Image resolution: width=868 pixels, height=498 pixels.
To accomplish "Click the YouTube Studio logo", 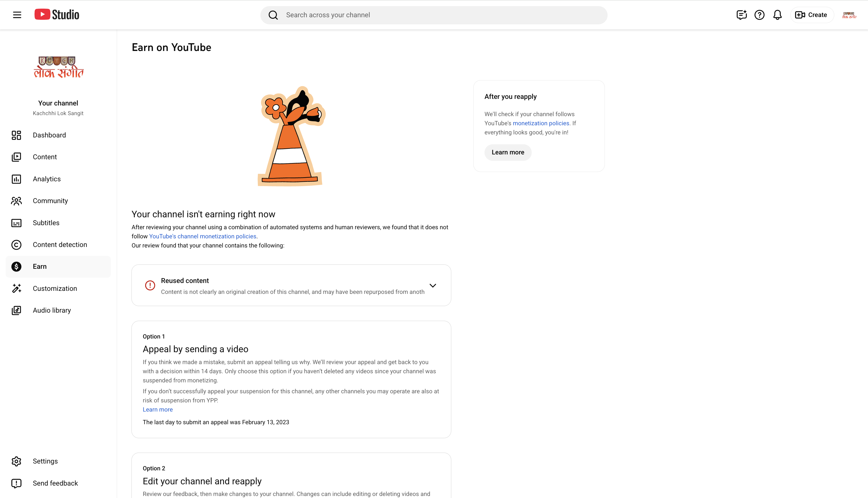I will (57, 15).
